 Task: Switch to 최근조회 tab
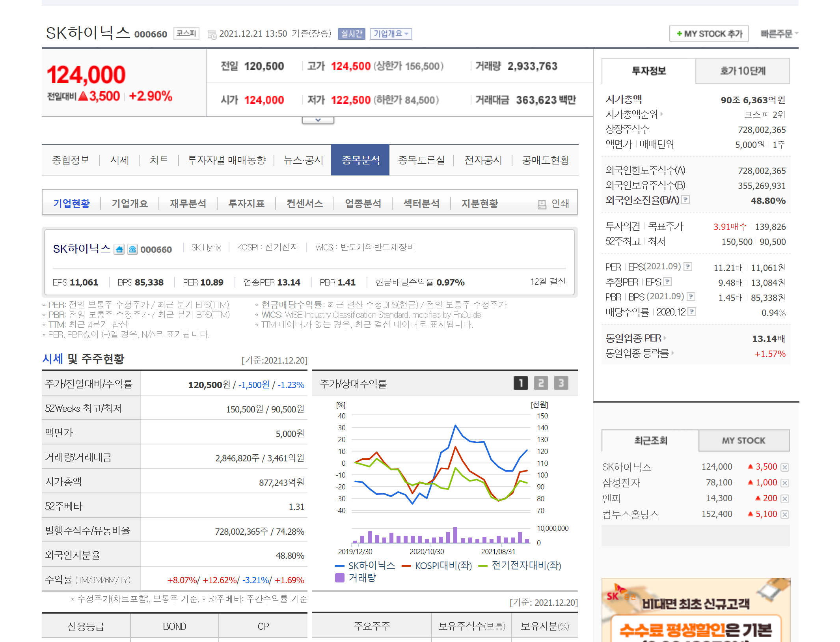pos(650,440)
